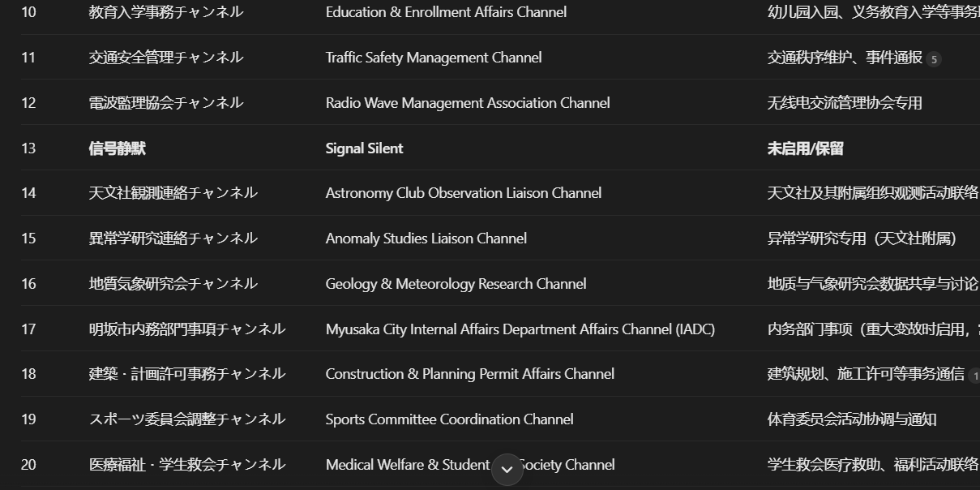980x490 pixels.
Task: Click the scroll-to-bottom arrow button
Action: (507, 469)
